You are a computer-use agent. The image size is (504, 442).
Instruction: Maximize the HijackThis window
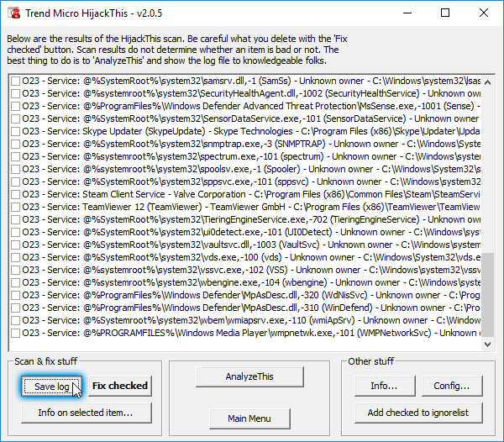coord(445,13)
